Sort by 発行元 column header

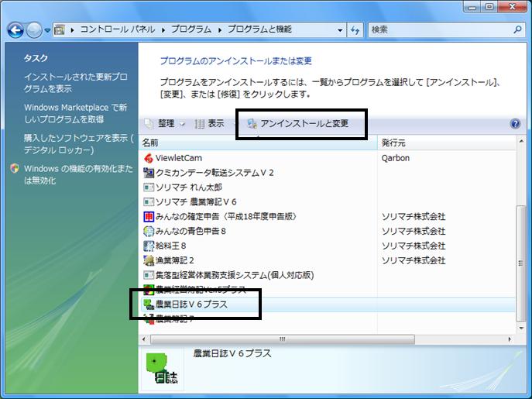point(447,143)
